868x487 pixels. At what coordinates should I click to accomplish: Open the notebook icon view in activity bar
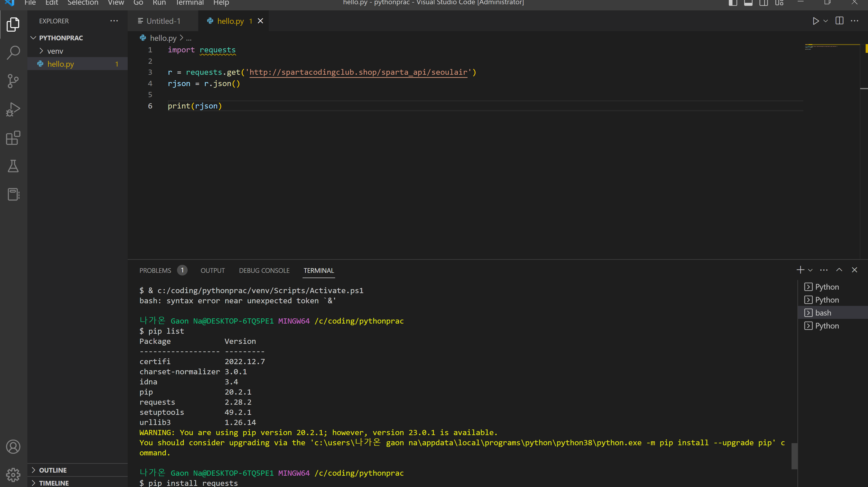click(13, 194)
